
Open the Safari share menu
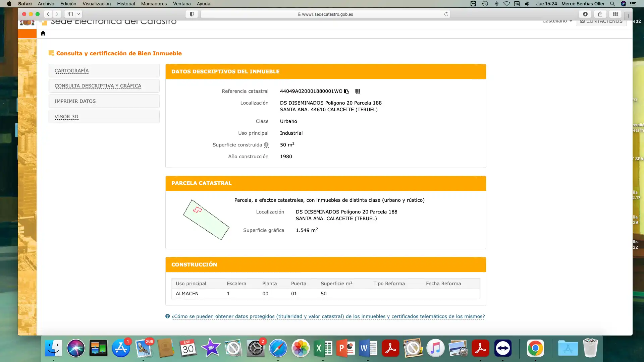(600, 14)
